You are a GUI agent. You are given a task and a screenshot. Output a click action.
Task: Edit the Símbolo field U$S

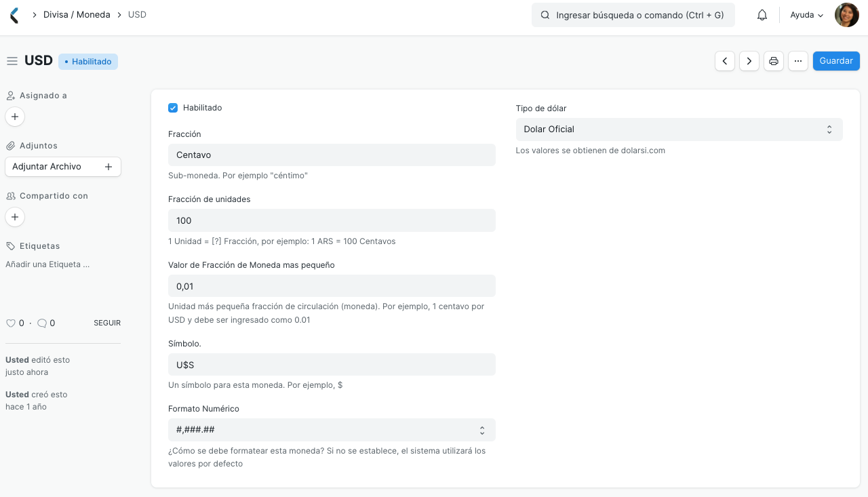pos(332,365)
